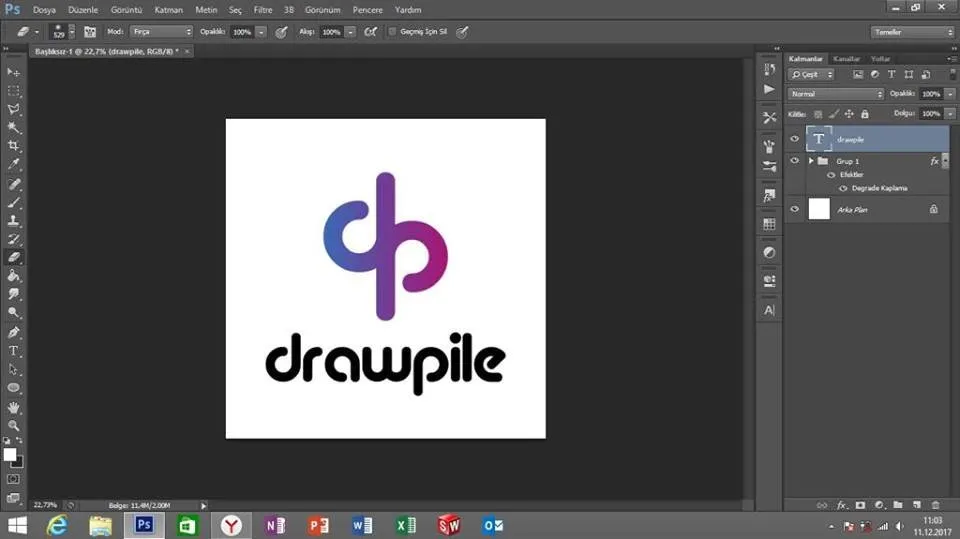960x539 pixels.
Task: Click the background color swatch
Action: 19,463
